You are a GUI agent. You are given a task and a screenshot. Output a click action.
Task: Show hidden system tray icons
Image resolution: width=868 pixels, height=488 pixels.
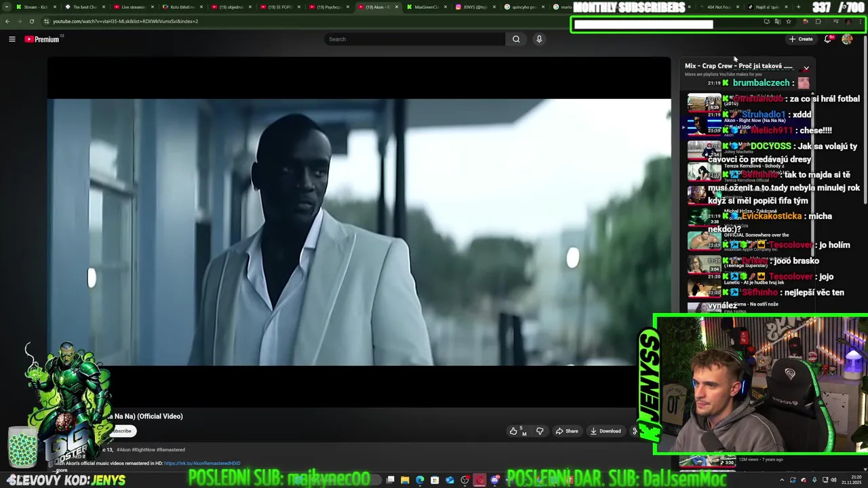pyautogui.click(x=782, y=481)
